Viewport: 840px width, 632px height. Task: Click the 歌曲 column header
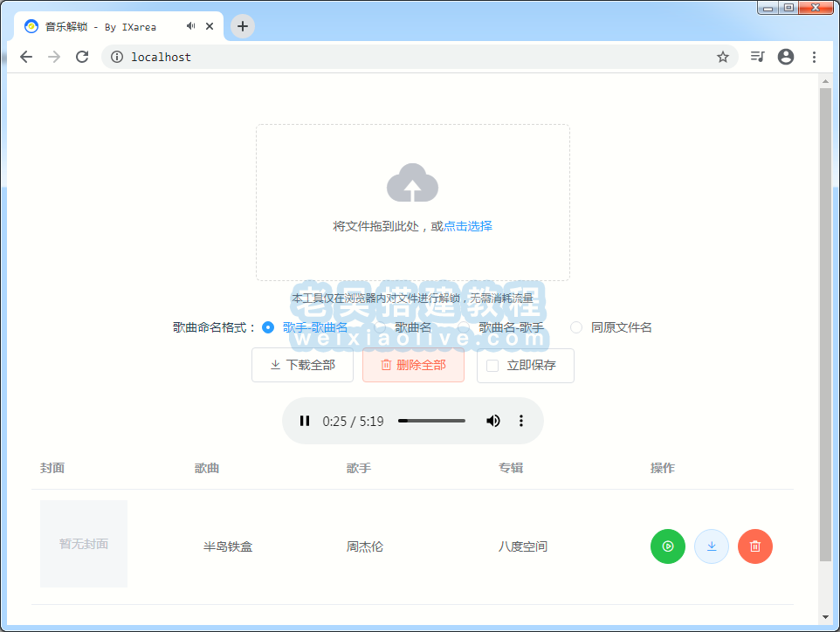tap(207, 468)
